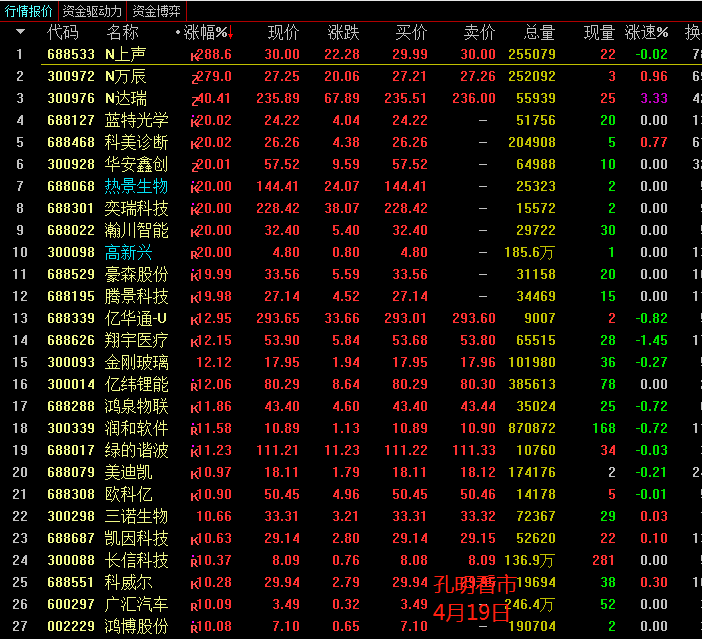Sort by 涨速% column header

(646, 32)
